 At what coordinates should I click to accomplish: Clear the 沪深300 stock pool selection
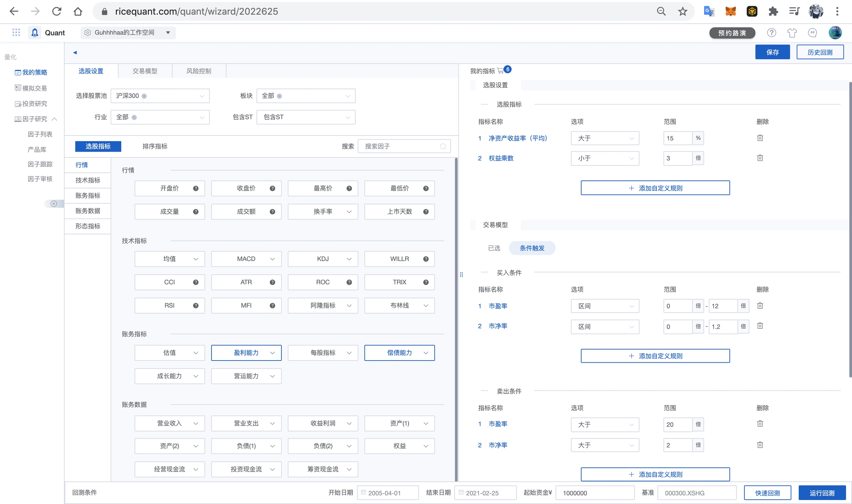(144, 96)
